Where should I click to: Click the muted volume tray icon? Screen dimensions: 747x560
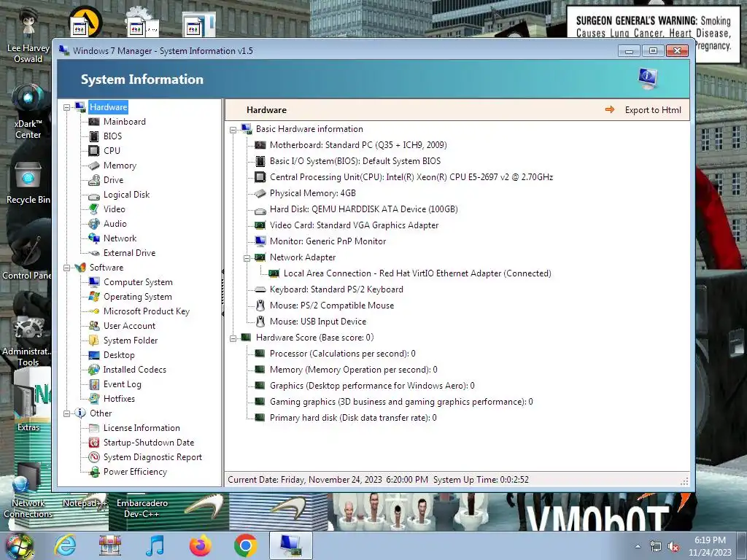click(673, 547)
